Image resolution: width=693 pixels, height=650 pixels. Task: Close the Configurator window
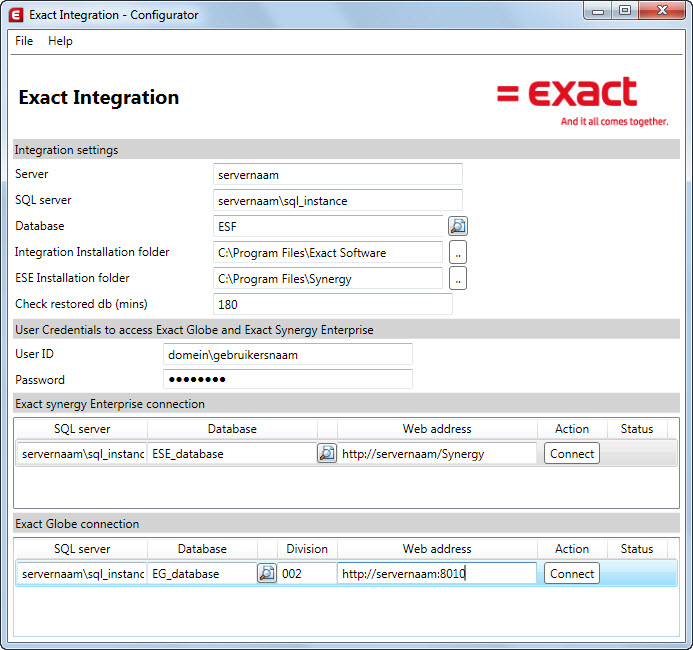tap(662, 11)
